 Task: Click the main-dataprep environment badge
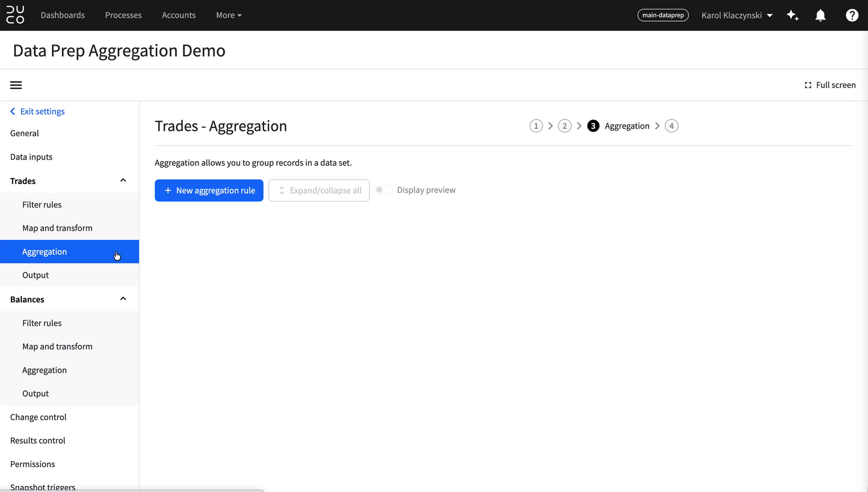[x=663, y=15]
